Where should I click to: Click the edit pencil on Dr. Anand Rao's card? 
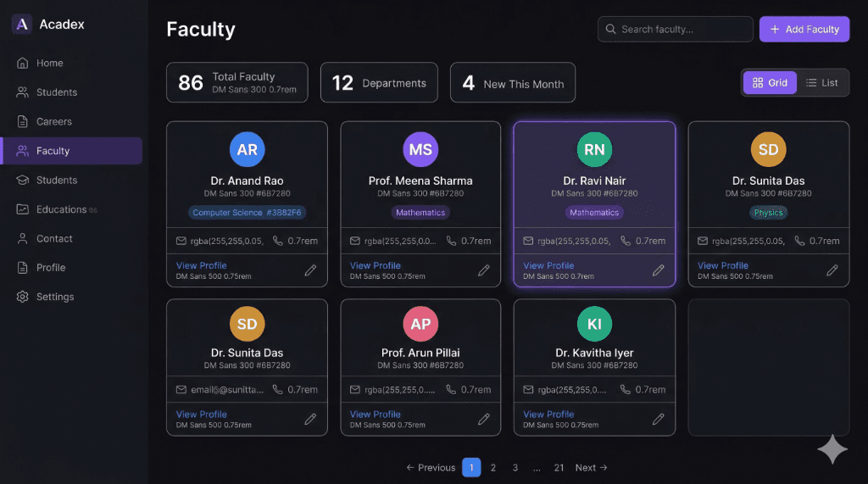pos(310,270)
